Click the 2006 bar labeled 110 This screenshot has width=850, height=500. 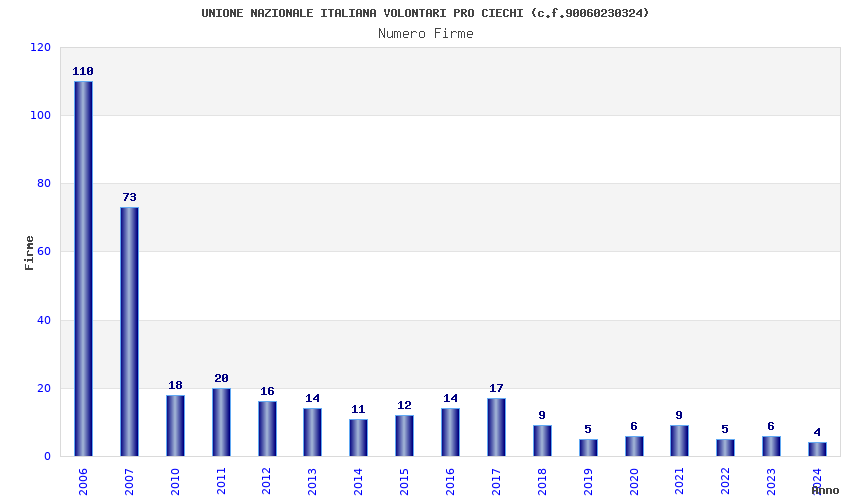point(83,268)
